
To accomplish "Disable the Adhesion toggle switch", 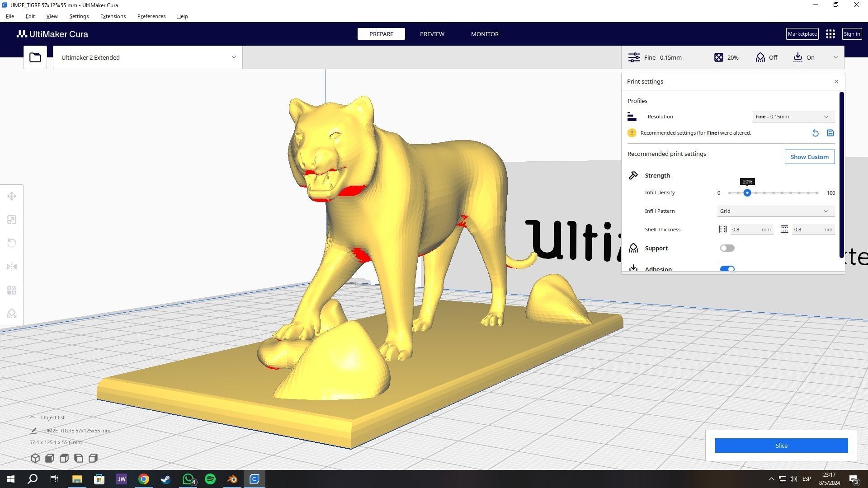I will click(727, 269).
